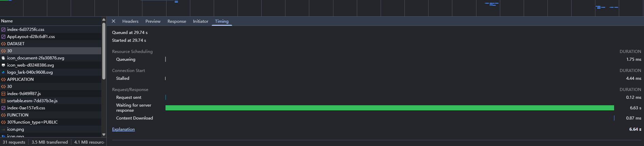Click the scrollbar down arrow in request list
Viewport: 644px width, 146px height.
(104, 134)
